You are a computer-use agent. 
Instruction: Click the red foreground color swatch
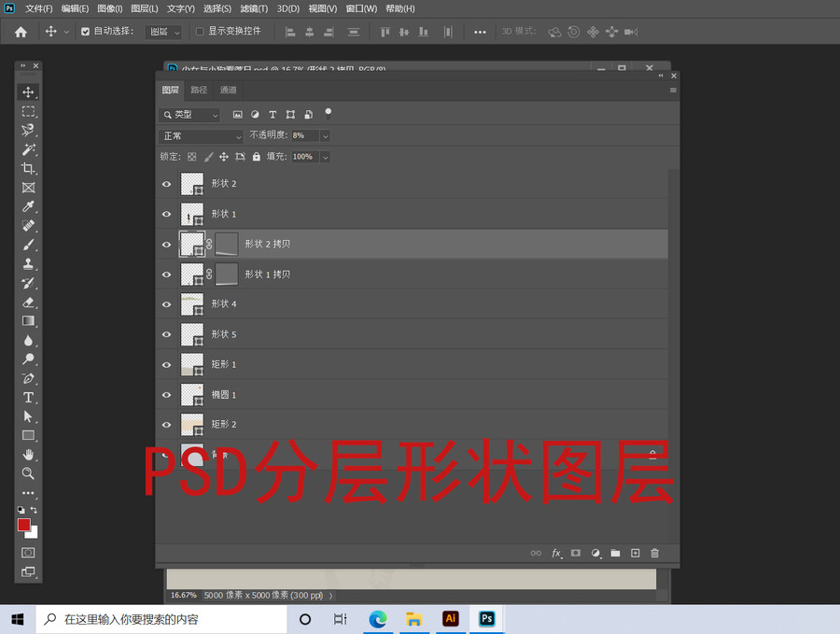tap(23, 525)
